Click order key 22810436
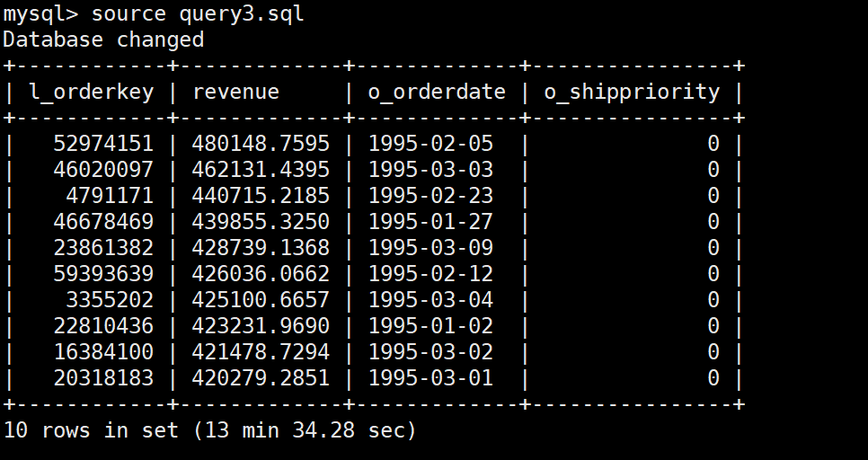 103,326
